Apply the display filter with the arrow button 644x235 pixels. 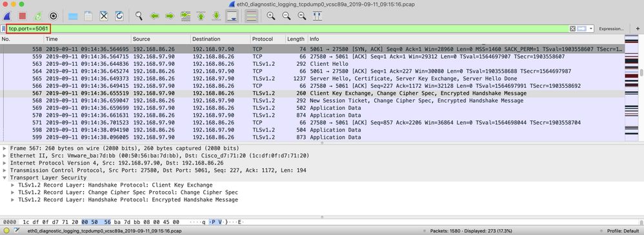coord(581,29)
